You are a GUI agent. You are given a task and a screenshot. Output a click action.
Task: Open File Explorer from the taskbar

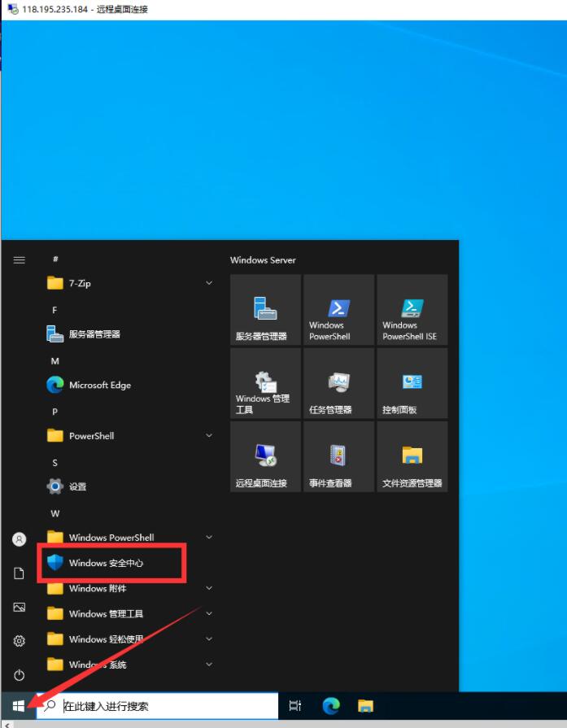coord(366,706)
